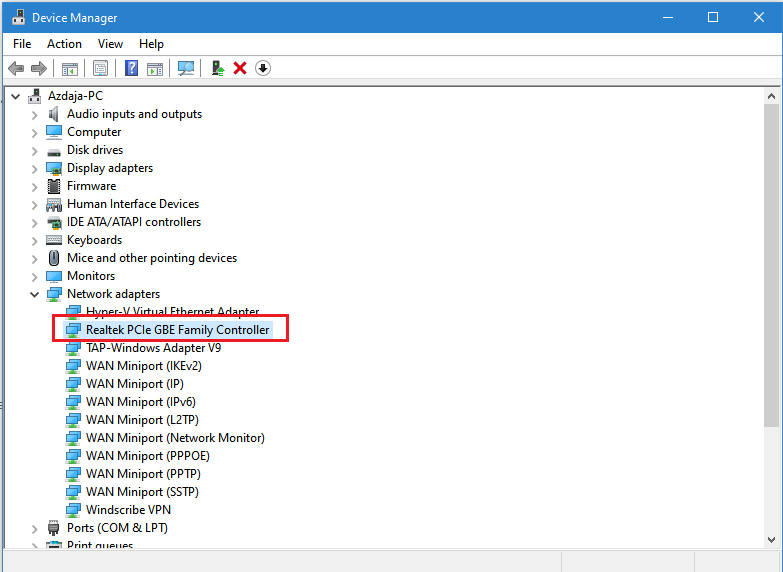Minimize the Device Manager window
This screenshot has height=572, width=783.
coord(668,17)
